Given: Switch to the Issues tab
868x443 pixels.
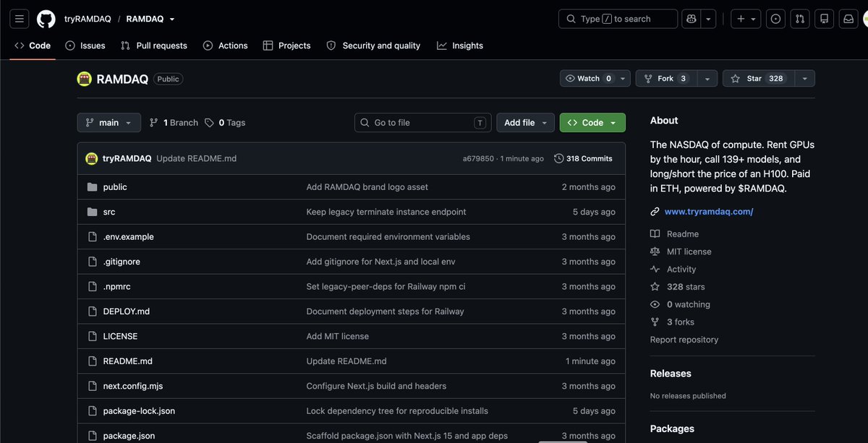Looking at the screenshot, I should coord(85,46).
